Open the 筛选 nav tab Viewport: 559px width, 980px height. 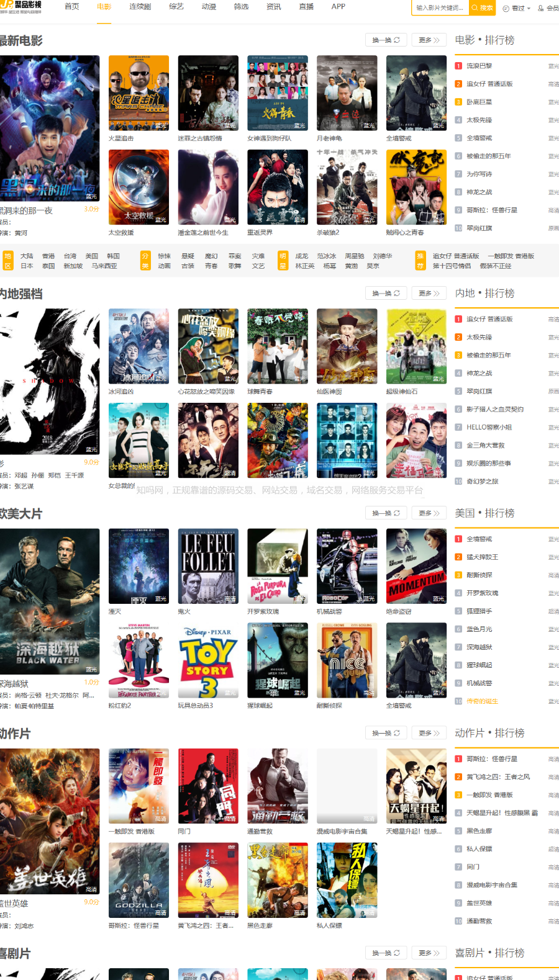coord(241,7)
